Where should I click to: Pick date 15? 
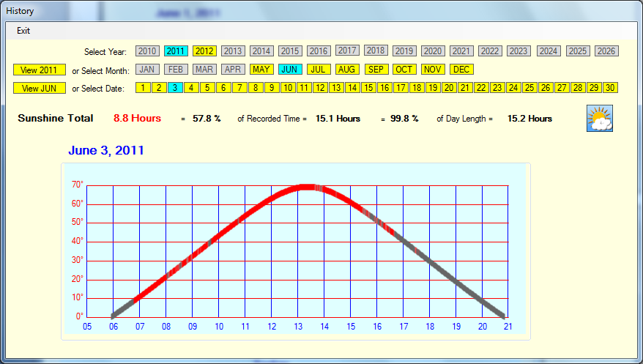[368, 88]
